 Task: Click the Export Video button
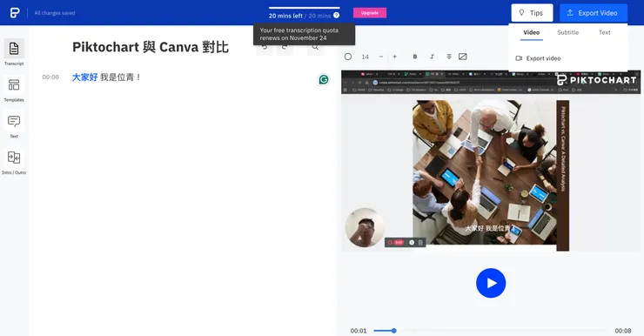click(x=594, y=13)
